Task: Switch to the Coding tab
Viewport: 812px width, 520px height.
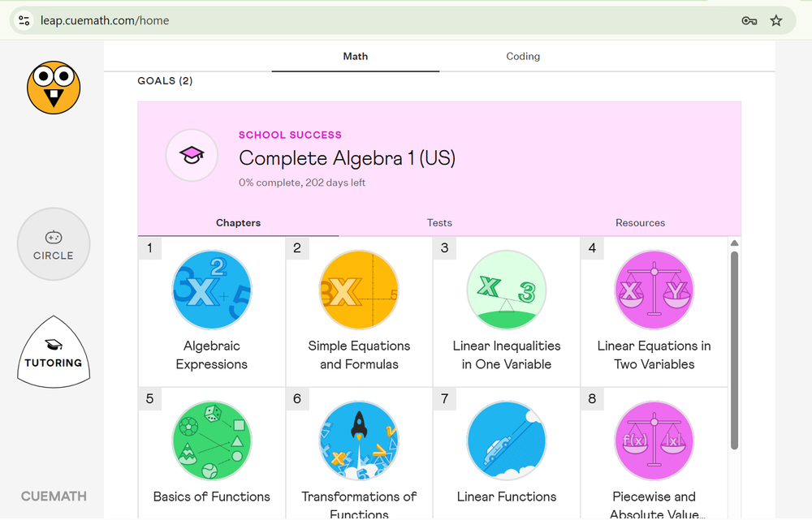Action: tap(523, 56)
